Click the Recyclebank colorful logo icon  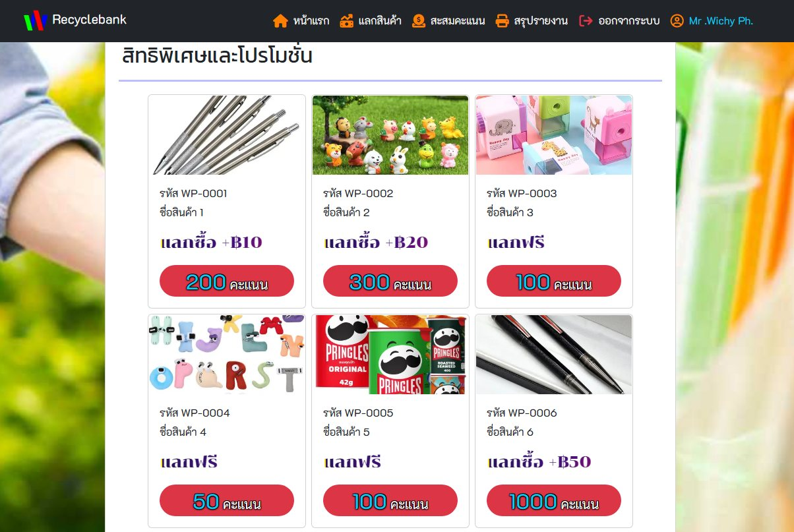[36, 20]
